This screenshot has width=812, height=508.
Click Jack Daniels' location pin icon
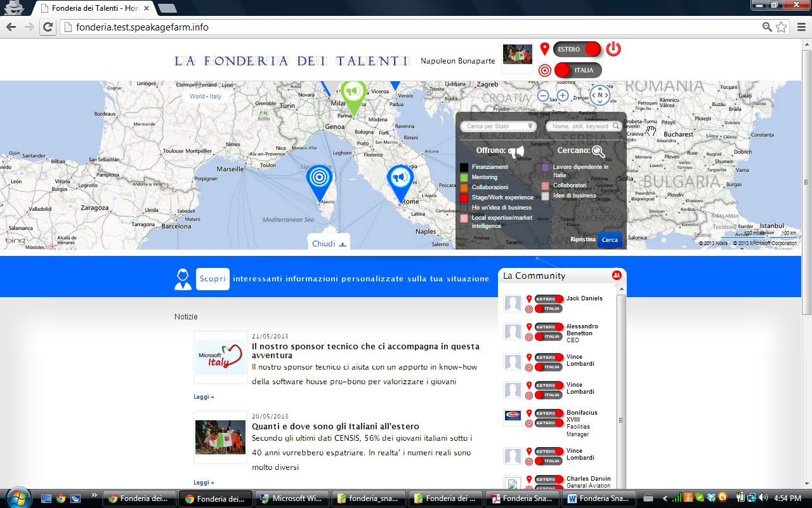pyautogui.click(x=529, y=299)
